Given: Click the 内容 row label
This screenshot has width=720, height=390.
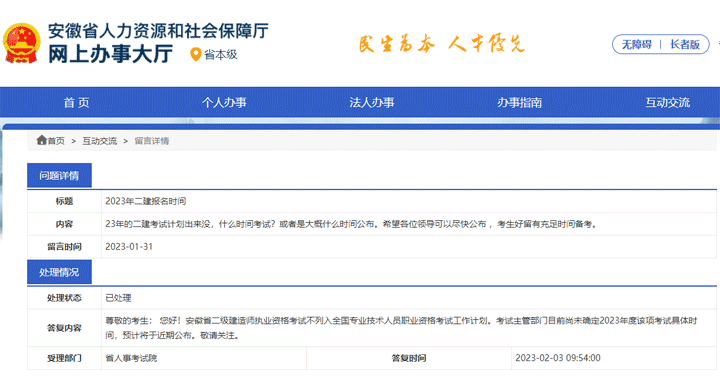Looking at the screenshot, I should (x=64, y=224).
